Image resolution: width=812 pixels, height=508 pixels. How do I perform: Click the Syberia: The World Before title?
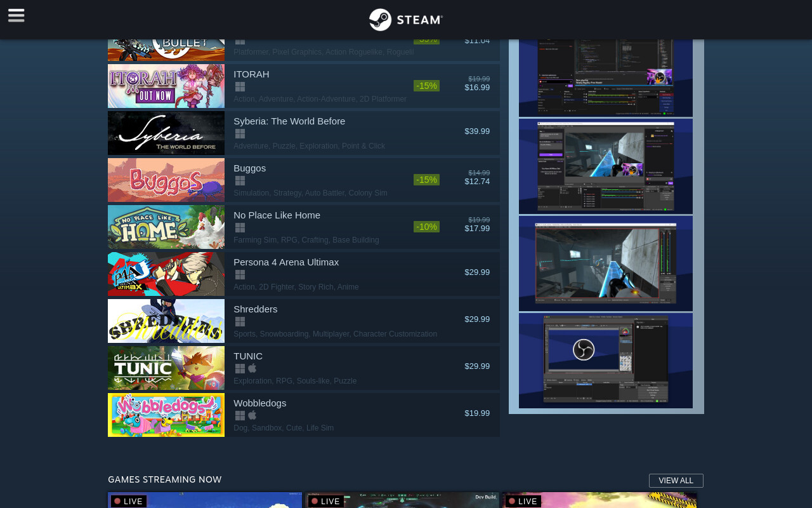coord(289,121)
